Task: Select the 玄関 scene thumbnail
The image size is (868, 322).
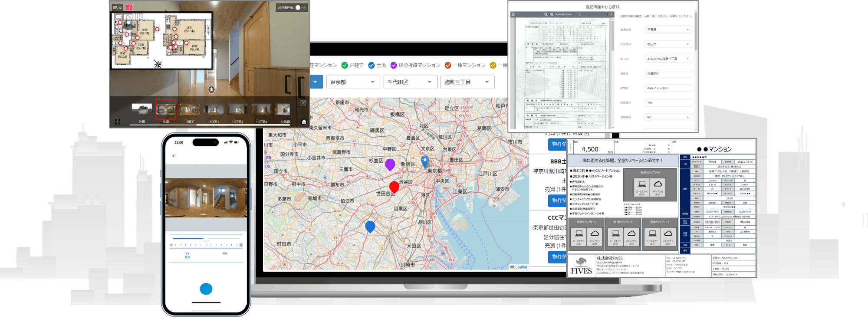Action: point(166,109)
